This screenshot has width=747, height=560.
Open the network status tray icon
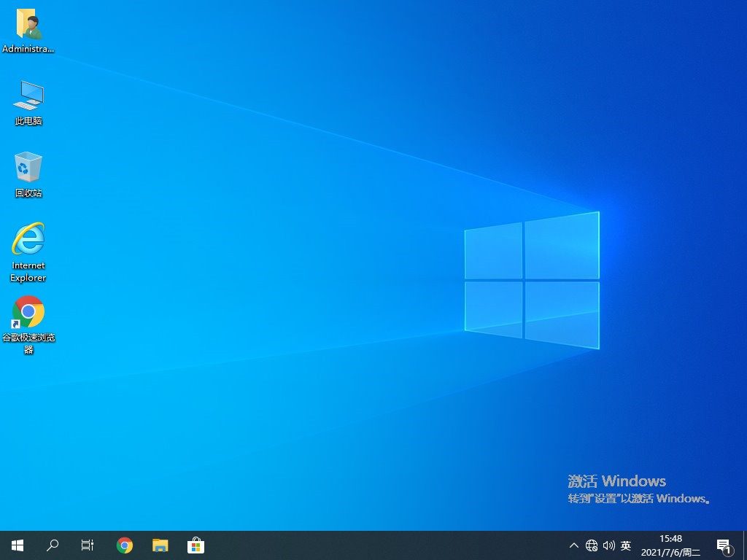[592, 545]
